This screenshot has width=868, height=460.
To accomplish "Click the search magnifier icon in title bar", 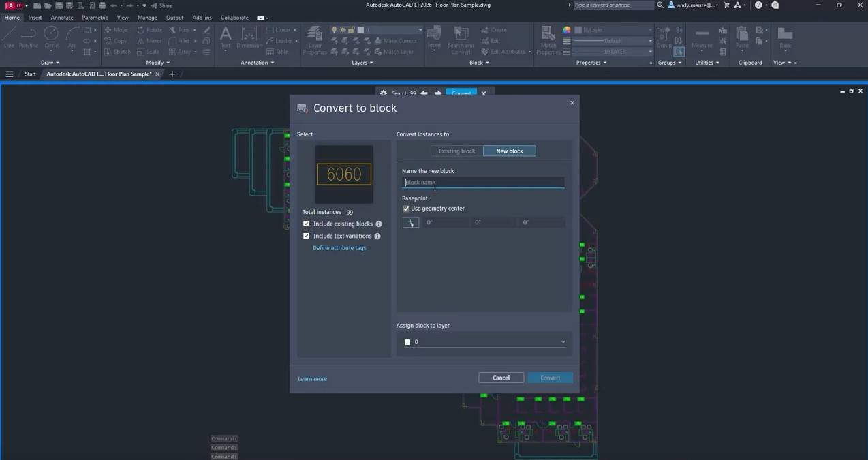I will [660, 5].
